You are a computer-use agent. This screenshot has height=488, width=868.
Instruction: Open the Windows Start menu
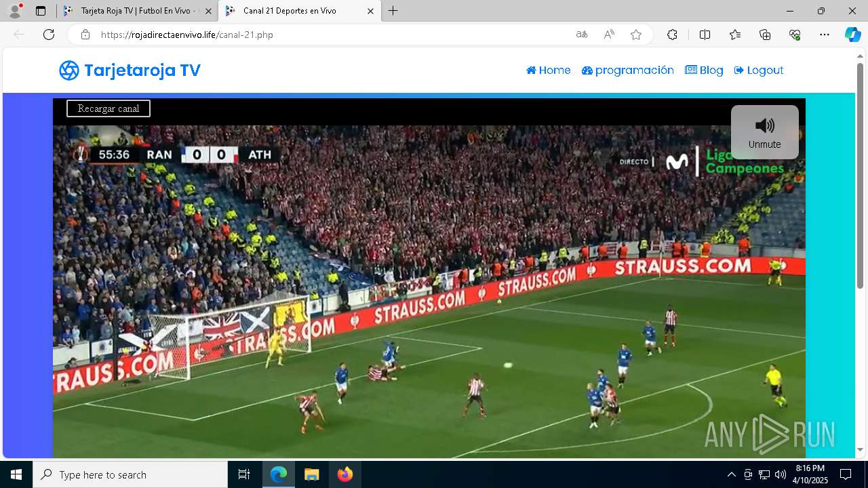(16, 474)
